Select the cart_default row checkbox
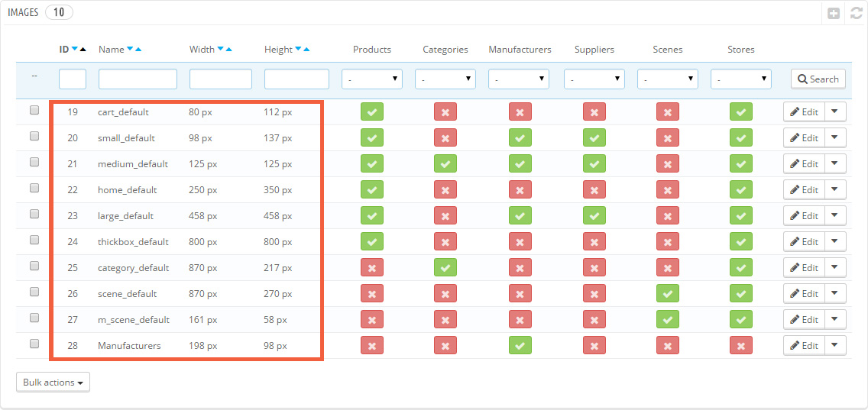Screen dimensions: 868x410 point(34,110)
